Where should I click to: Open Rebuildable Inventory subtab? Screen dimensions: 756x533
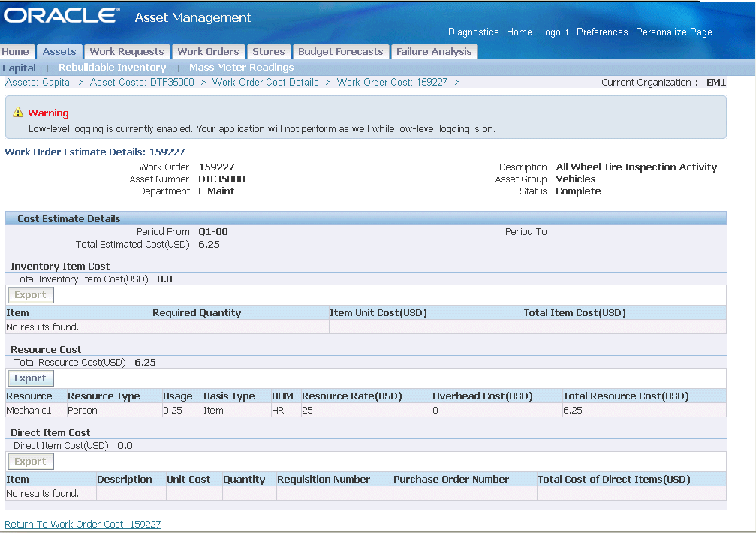(x=113, y=68)
